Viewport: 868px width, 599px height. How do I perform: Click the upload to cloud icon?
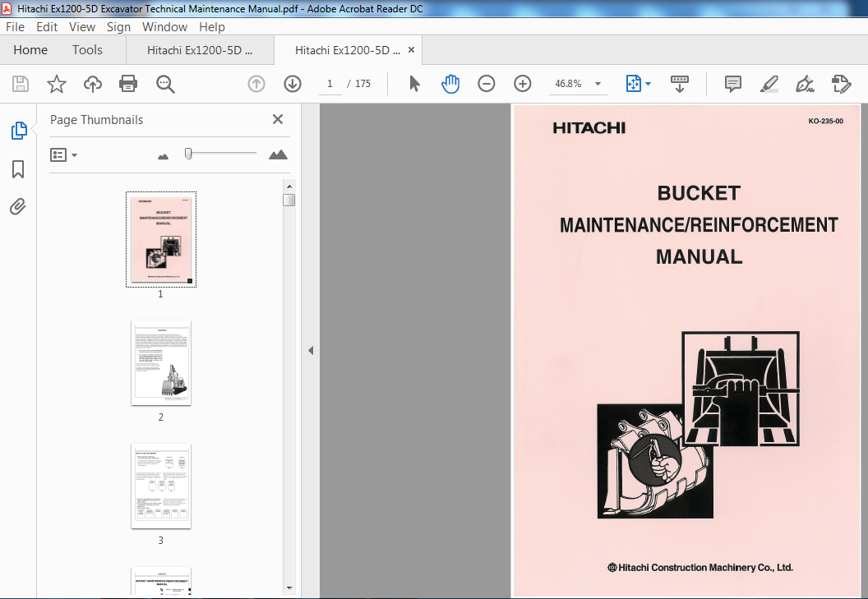pyautogui.click(x=92, y=84)
